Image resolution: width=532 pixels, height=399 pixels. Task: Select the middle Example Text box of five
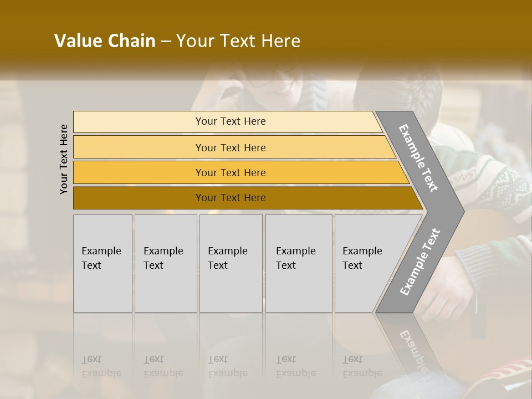[230, 263]
